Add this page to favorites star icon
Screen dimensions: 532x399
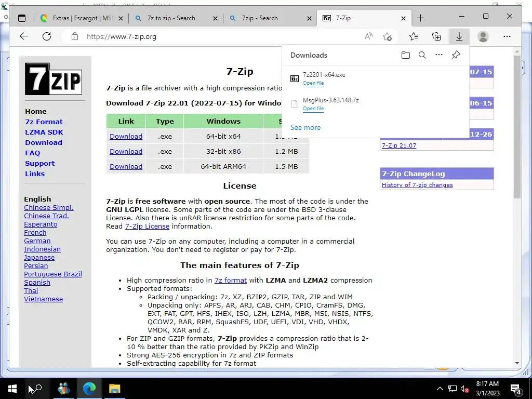pos(387,36)
